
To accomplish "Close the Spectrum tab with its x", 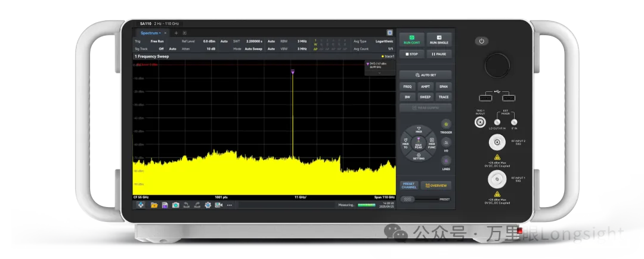I will [x=166, y=33].
